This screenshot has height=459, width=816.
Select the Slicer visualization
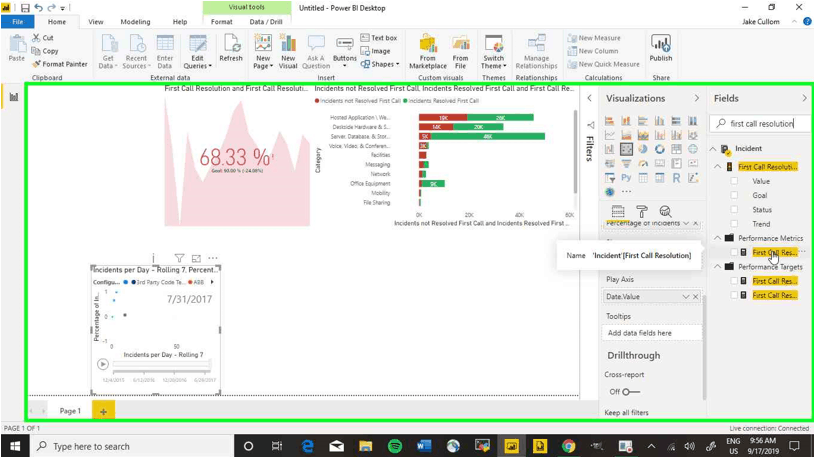[609, 178]
